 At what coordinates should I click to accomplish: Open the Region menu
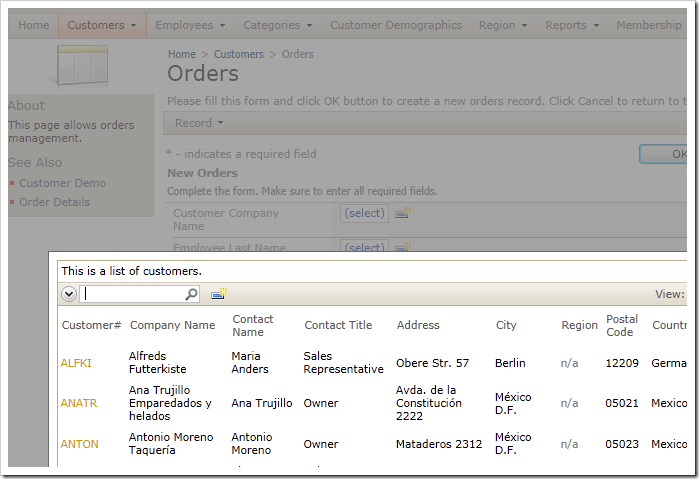coord(503,25)
